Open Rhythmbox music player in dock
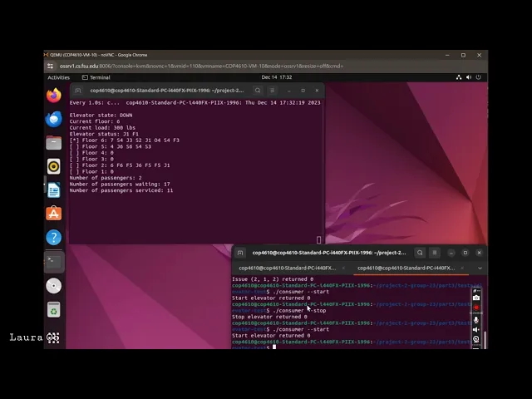 (53, 166)
